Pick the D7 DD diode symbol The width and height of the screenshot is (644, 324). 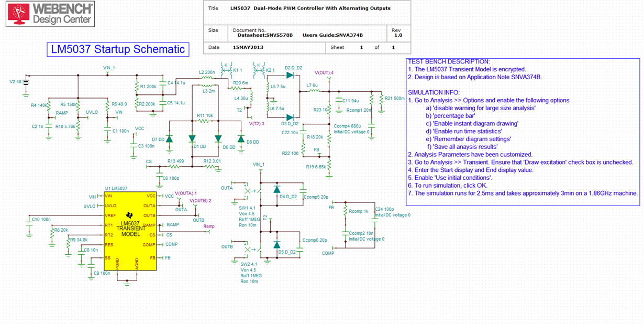168,138
